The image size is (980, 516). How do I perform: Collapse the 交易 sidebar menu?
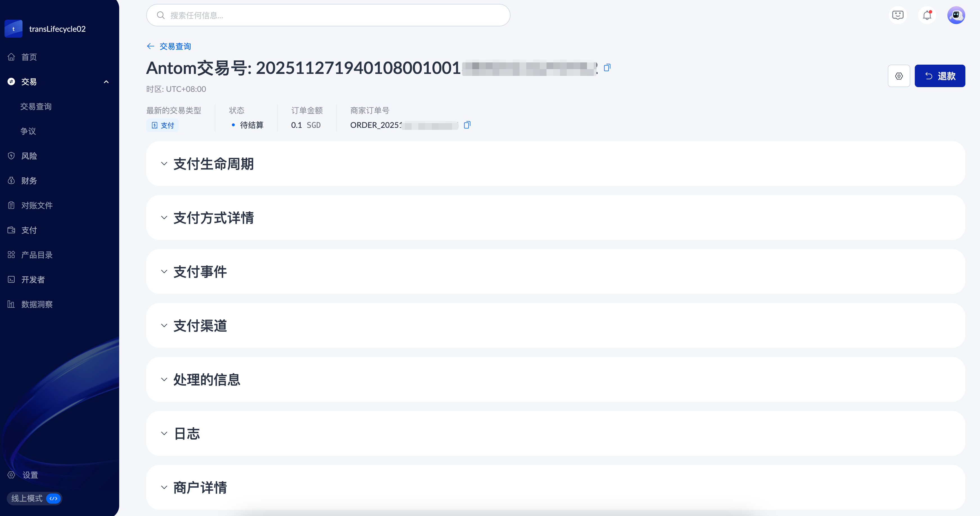pos(106,82)
